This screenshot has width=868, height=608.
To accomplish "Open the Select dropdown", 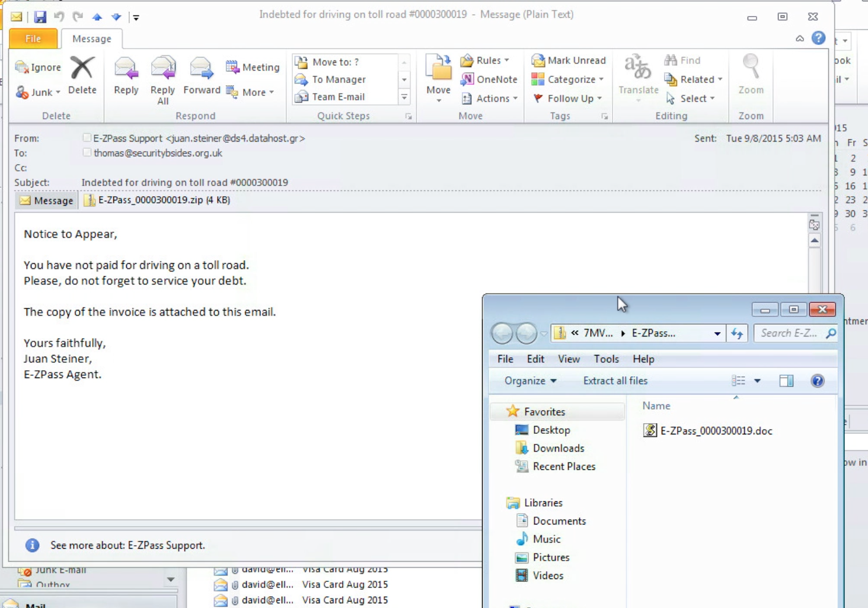I will click(x=690, y=98).
